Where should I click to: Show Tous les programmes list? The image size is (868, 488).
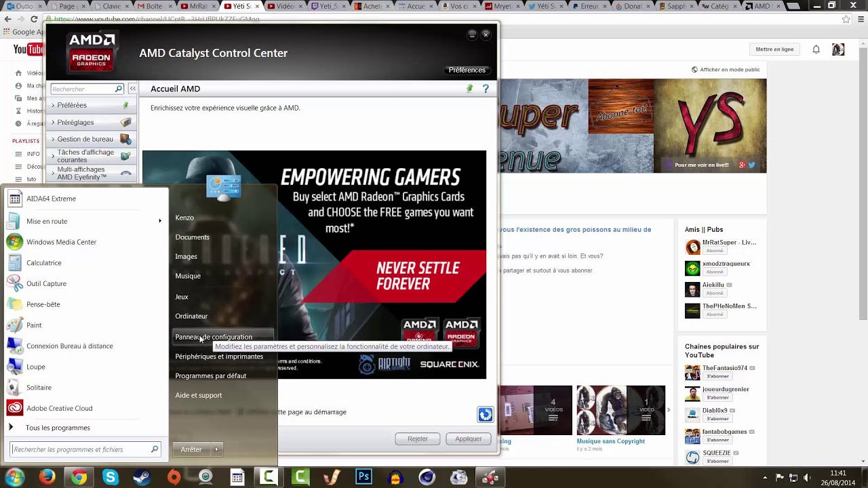point(58,428)
